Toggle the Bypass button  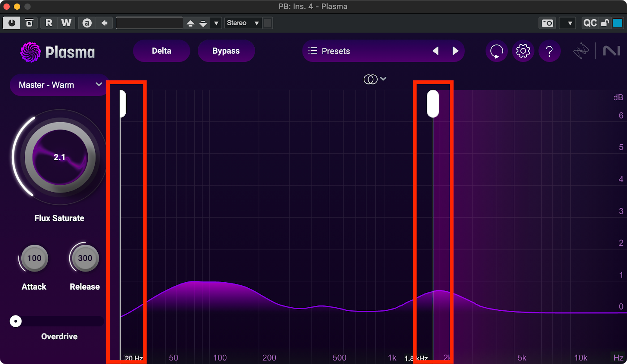tap(226, 51)
